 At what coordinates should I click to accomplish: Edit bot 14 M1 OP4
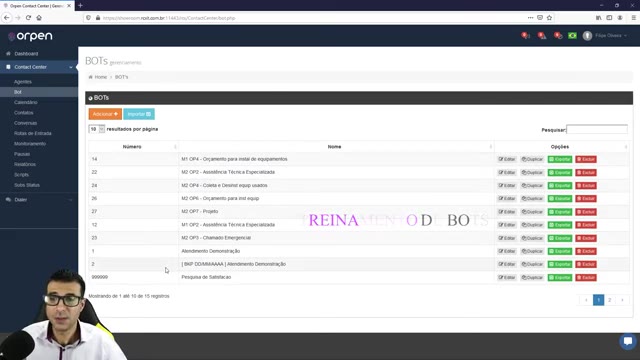[x=507, y=159]
